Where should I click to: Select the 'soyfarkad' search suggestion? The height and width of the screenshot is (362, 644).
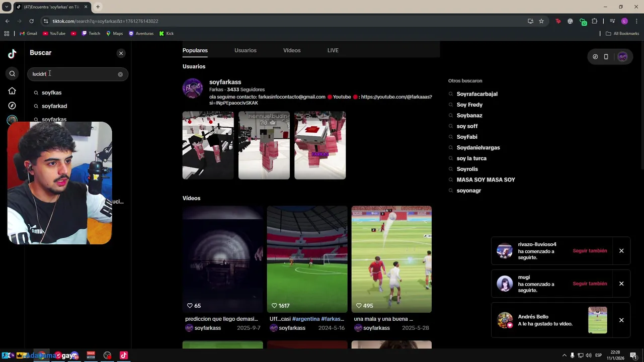tap(54, 106)
